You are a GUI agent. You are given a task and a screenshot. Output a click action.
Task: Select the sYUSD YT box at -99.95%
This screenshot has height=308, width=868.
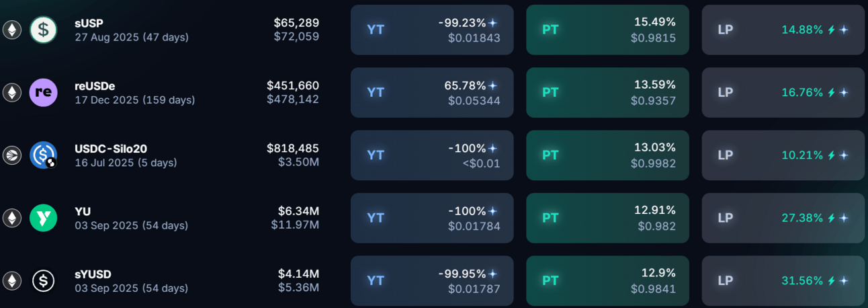[x=432, y=280]
